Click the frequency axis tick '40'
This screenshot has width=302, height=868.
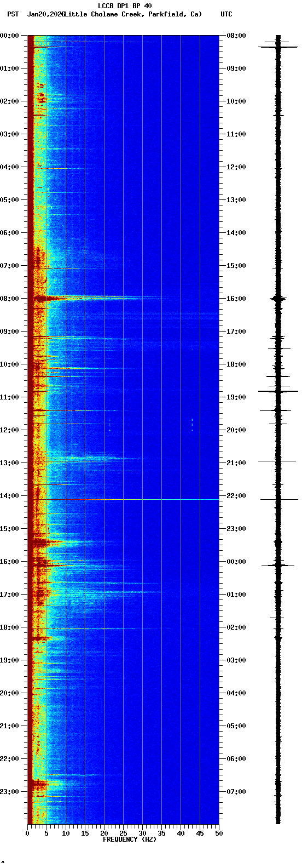click(x=181, y=833)
